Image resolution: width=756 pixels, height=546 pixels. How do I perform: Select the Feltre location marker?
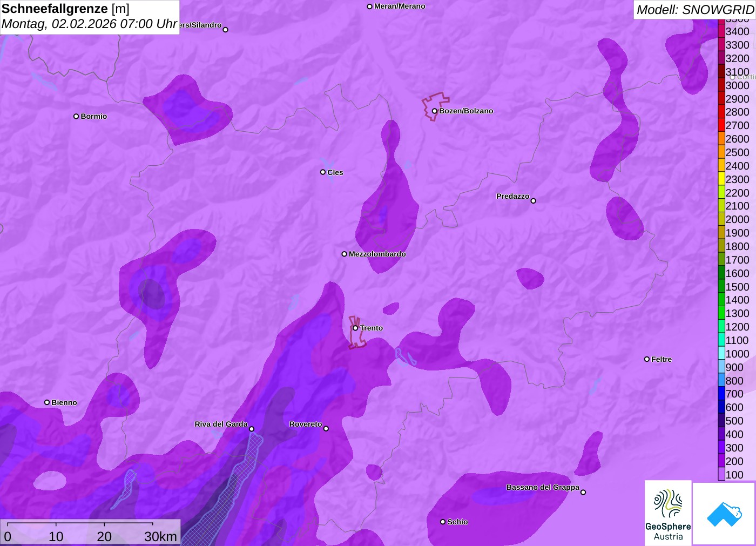(647, 359)
